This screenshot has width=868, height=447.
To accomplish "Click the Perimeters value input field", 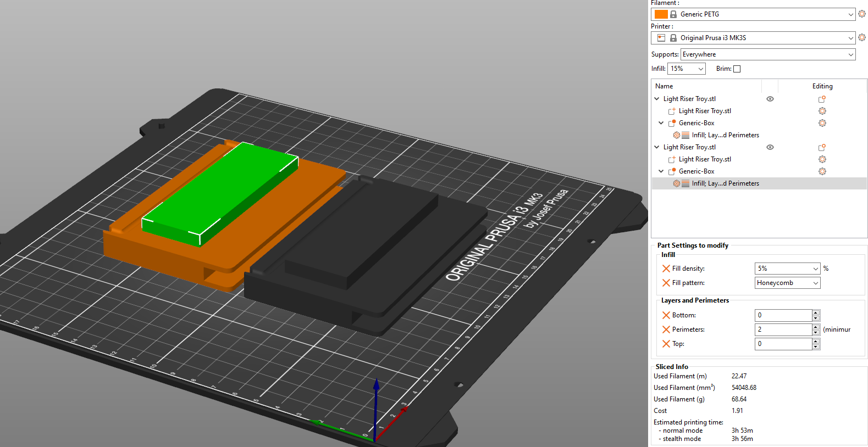I will [x=783, y=329].
